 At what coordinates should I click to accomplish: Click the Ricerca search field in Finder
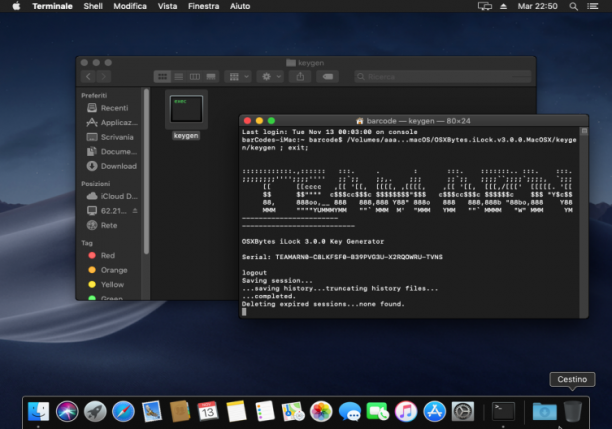tap(443, 77)
